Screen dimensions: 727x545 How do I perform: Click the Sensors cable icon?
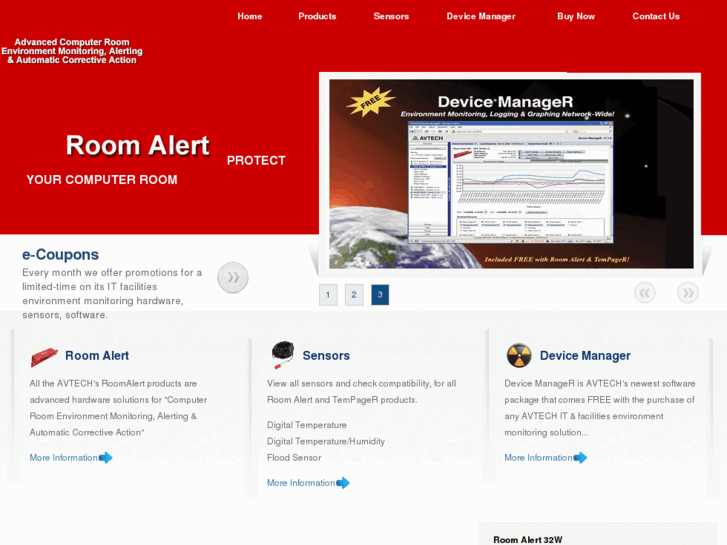pyautogui.click(x=282, y=354)
